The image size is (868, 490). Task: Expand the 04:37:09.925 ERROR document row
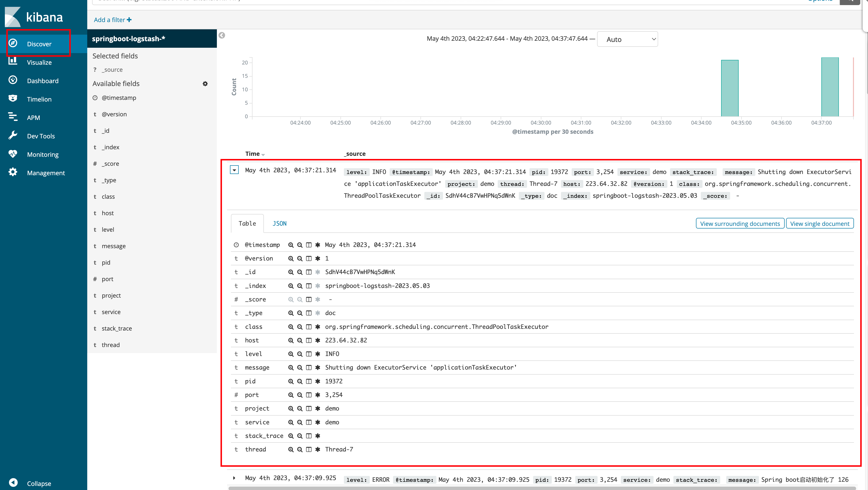point(234,478)
